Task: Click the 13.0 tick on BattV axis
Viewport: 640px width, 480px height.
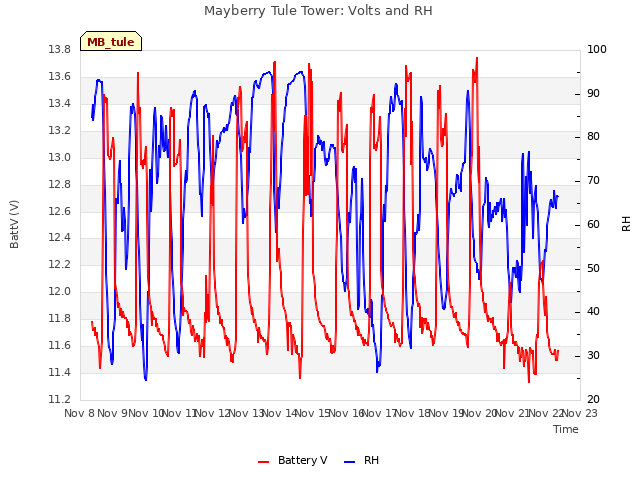Action: click(59, 157)
